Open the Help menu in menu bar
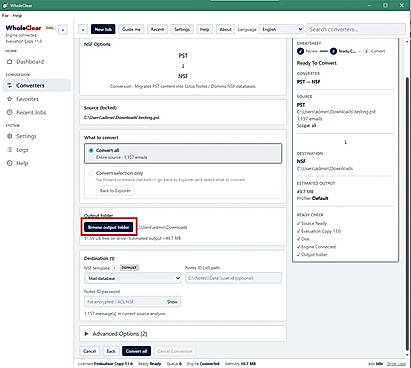Viewport: 411px width, 368px height. coord(17,16)
